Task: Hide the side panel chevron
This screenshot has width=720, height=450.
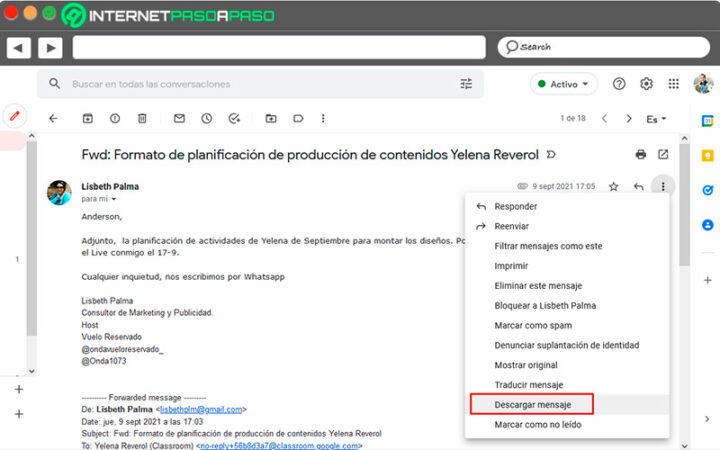Action: [707, 419]
